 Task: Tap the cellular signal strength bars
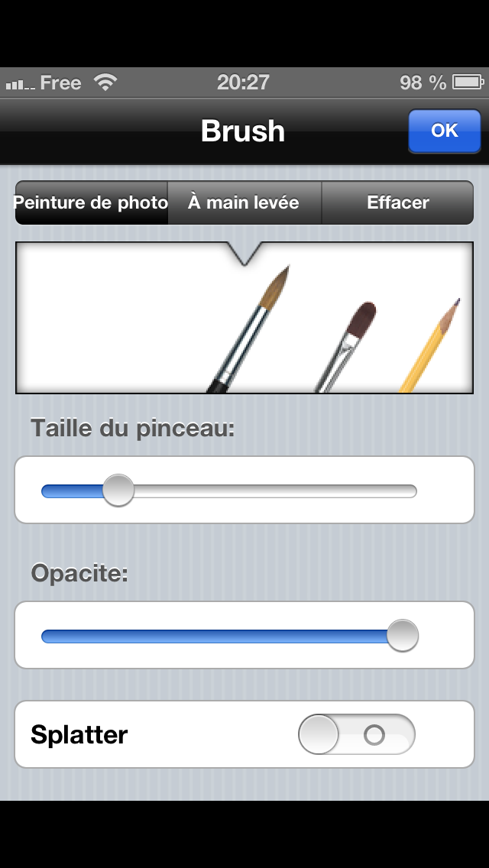point(20,84)
